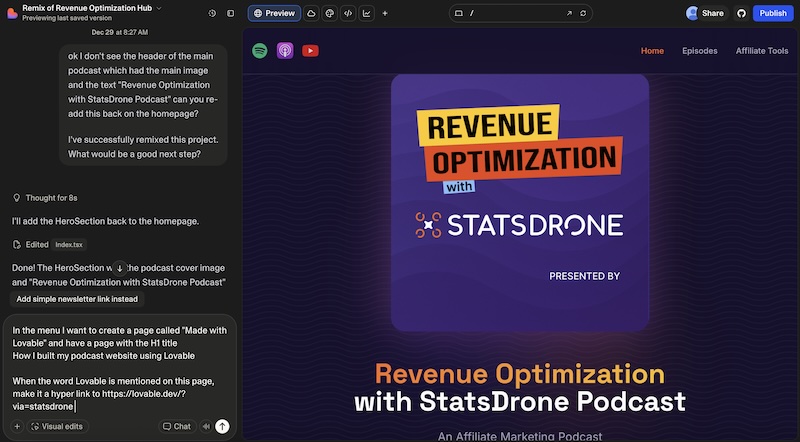Open version history clock icon
The width and height of the screenshot is (800, 442).
212,13
